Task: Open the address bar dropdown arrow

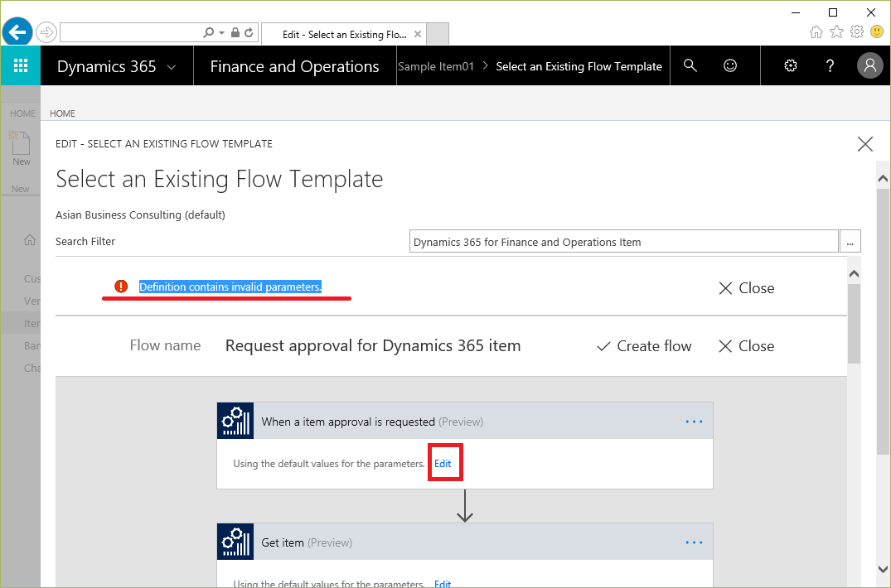Action: click(221, 33)
